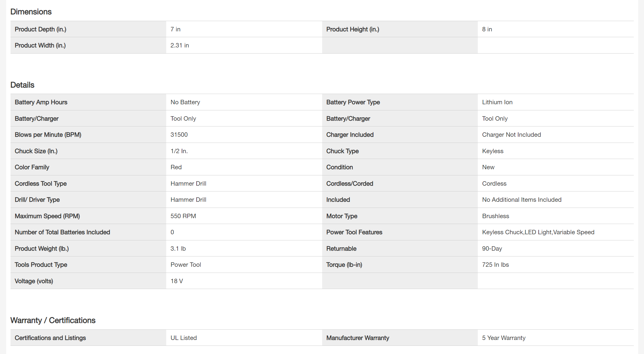
Task: Select the Brushless motor type value
Action: 495,216
